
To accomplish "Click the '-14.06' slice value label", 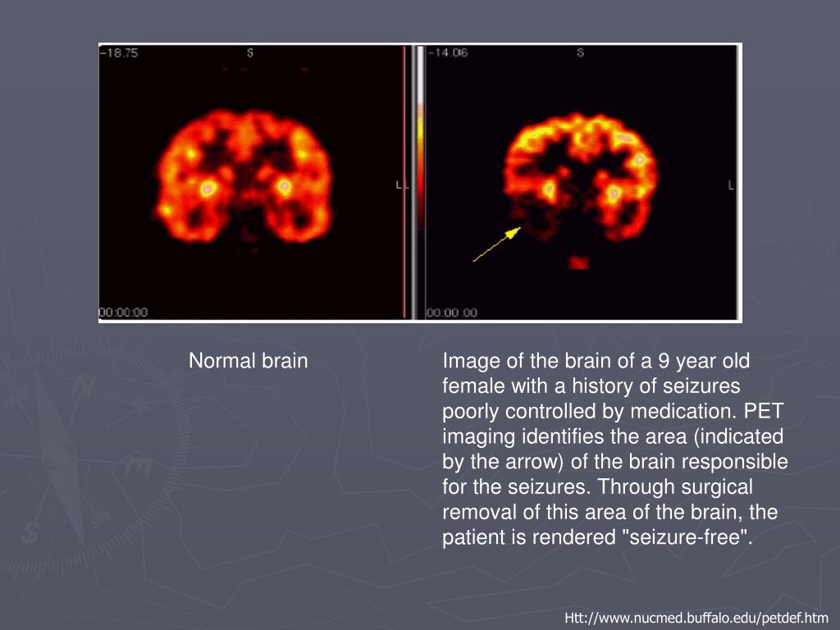I will click(x=449, y=52).
